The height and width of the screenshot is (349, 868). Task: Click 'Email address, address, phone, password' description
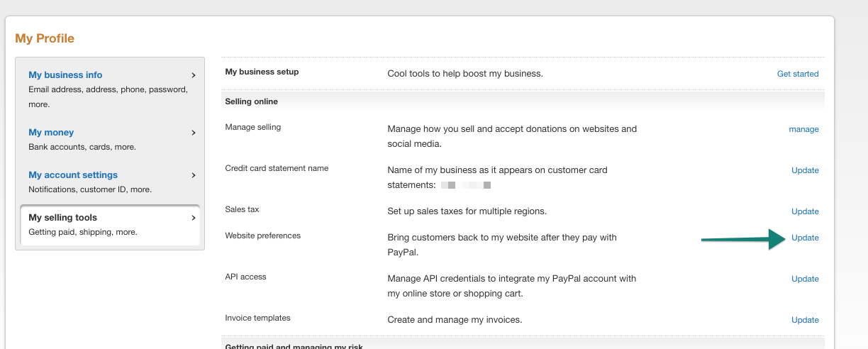pyautogui.click(x=108, y=96)
